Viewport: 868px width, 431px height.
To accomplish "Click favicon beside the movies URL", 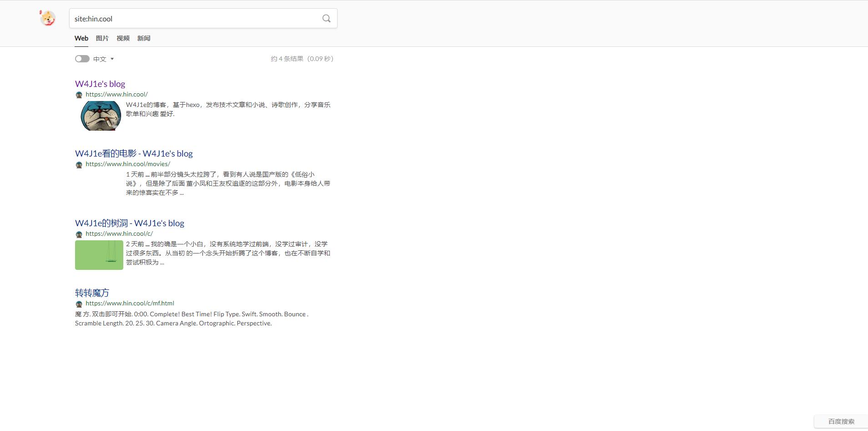I will coord(79,164).
